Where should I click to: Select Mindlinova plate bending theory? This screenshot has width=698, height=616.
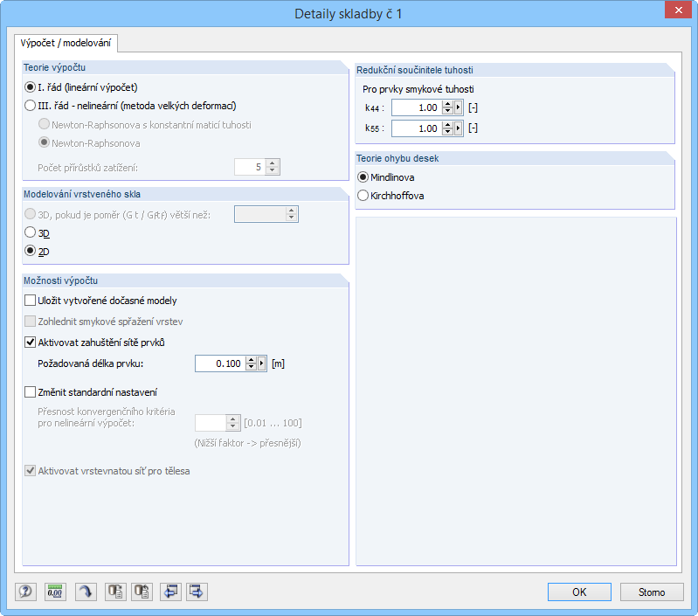point(363,177)
